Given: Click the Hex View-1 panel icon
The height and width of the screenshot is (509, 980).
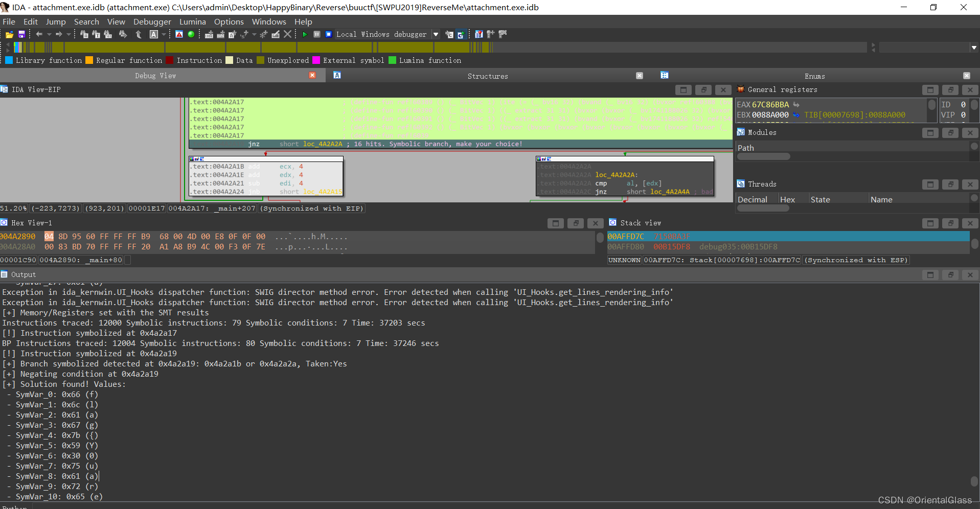Looking at the screenshot, I should point(4,223).
